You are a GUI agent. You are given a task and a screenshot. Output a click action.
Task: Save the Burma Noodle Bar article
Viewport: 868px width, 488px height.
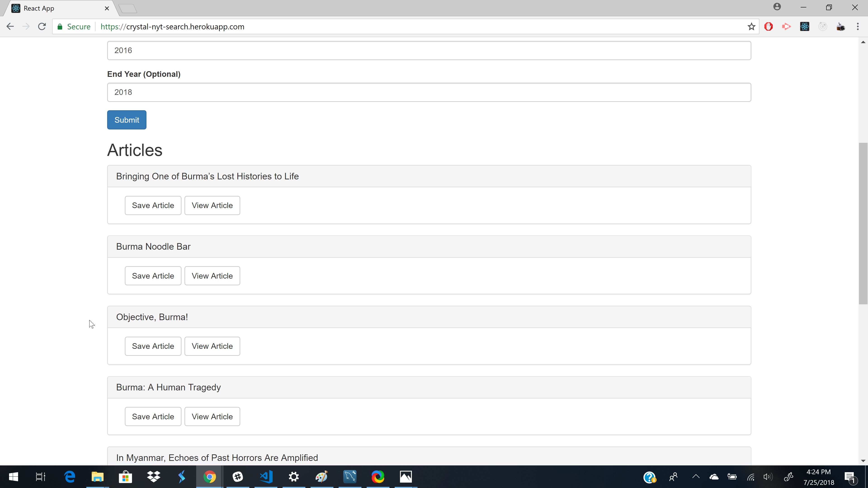click(153, 276)
